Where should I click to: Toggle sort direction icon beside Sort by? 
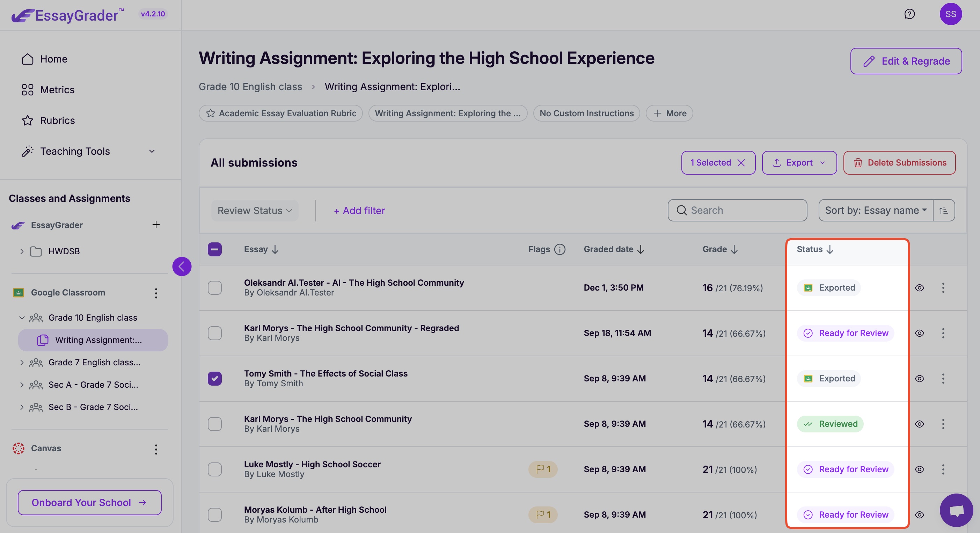pyautogui.click(x=943, y=210)
